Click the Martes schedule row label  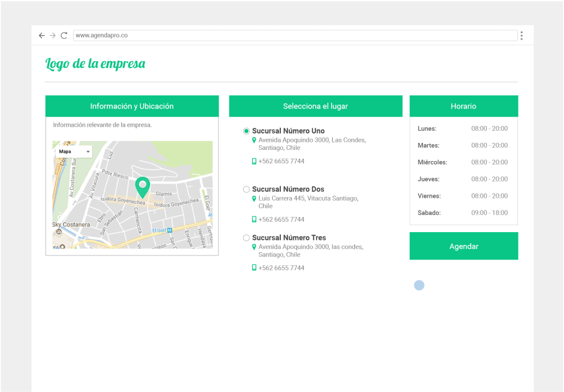coord(429,145)
